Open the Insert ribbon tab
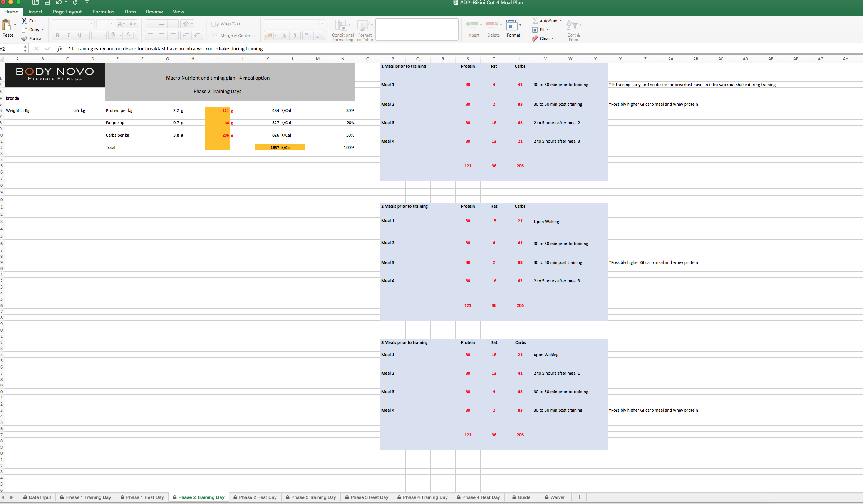Screen dimensions: 863x504 click(35, 12)
